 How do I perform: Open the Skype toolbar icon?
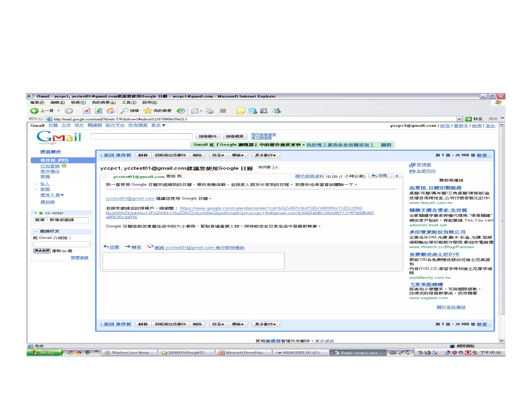252,111
